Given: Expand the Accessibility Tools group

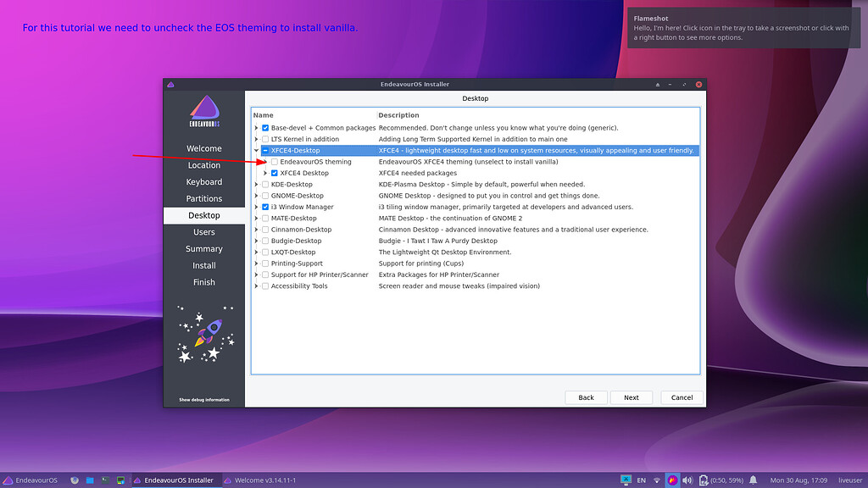Looking at the screenshot, I should click(x=256, y=286).
